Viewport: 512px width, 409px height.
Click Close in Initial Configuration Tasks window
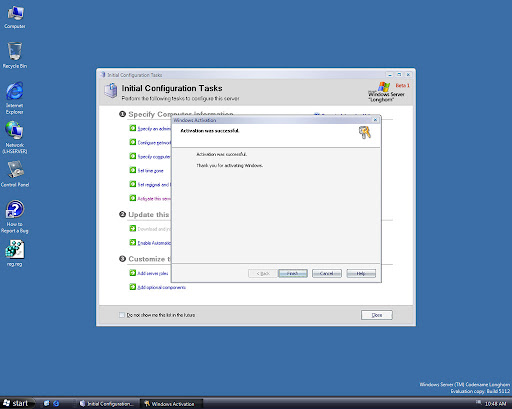[x=377, y=315]
